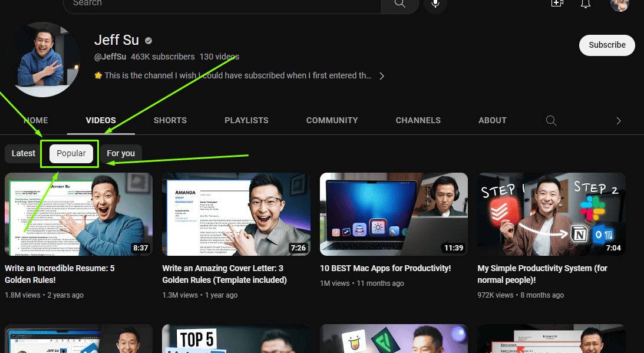Click the '1M views • 11 months ago' text
This screenshot has width=644, height=353.
(362, 283)
